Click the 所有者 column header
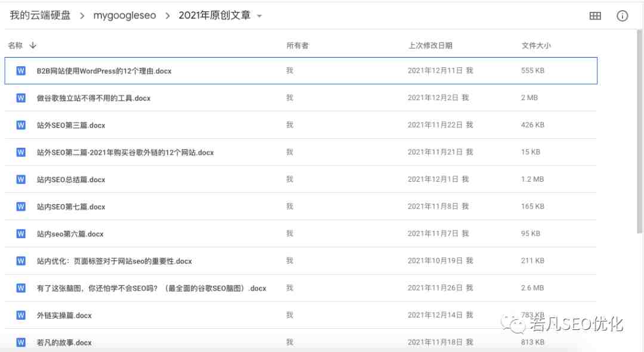 click(298, 45)
